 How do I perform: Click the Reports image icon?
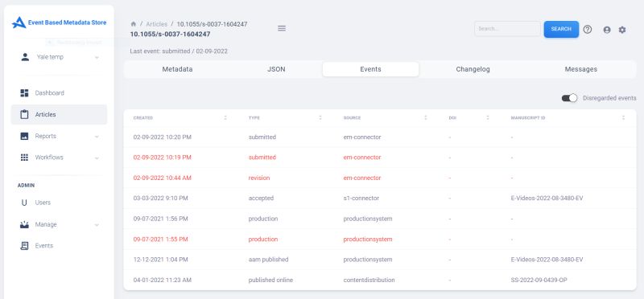(24, 136)
